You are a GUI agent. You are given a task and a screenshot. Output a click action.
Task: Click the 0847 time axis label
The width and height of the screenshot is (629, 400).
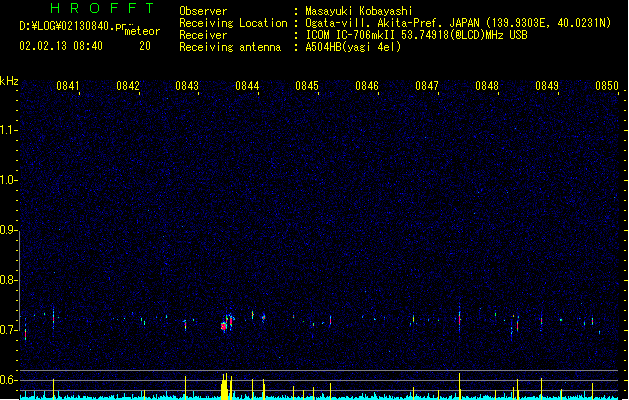point(427,85)
